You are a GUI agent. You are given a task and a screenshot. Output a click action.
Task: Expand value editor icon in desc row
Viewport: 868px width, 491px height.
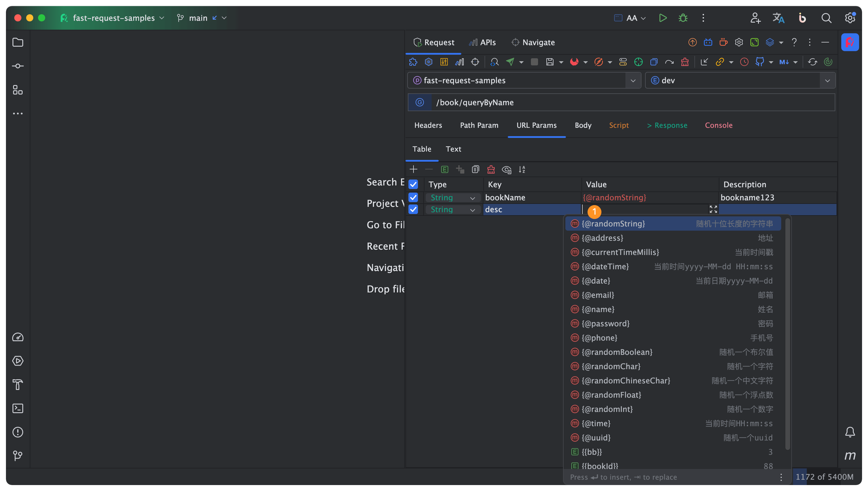pos(713,210)
